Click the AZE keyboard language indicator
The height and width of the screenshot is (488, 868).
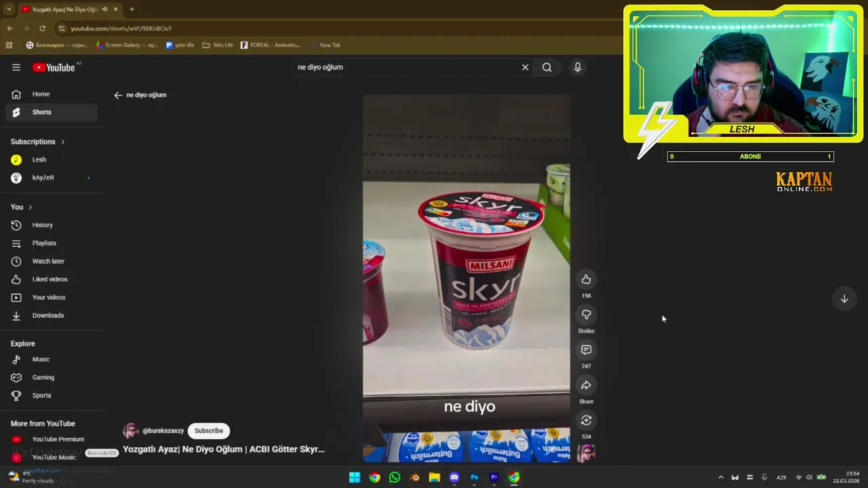781,477
